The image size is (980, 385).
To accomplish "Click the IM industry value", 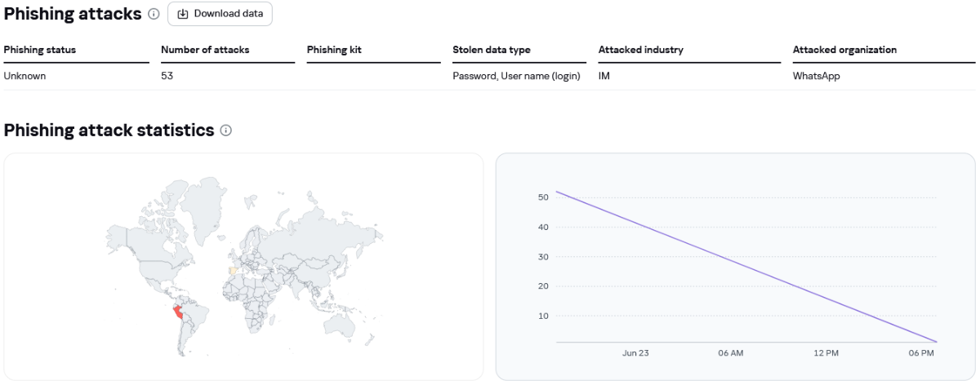I will [604, 76].
